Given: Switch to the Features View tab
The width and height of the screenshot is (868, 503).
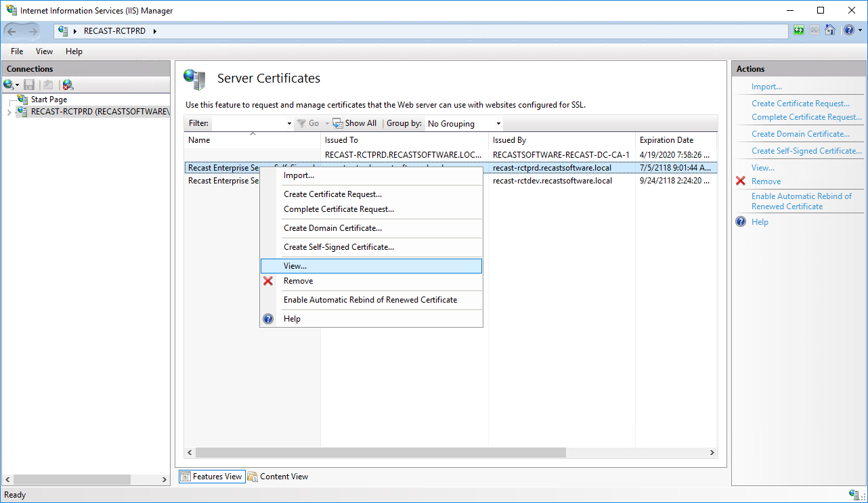Looking at the screenshot, I should (x=211, y=477).
